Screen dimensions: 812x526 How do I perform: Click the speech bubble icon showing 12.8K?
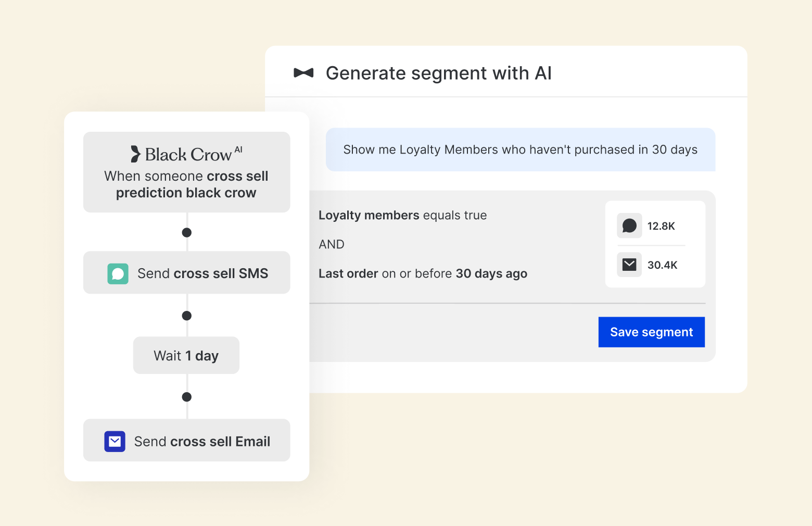coord(629,226)
